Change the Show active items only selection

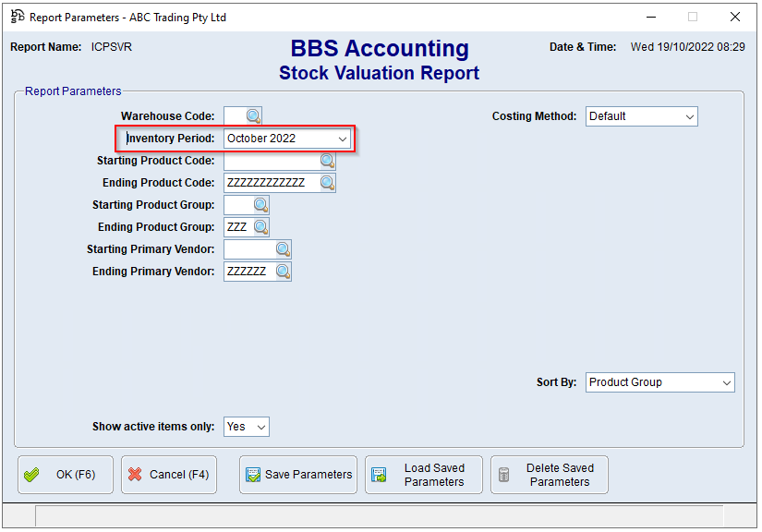tap(259, 427)
